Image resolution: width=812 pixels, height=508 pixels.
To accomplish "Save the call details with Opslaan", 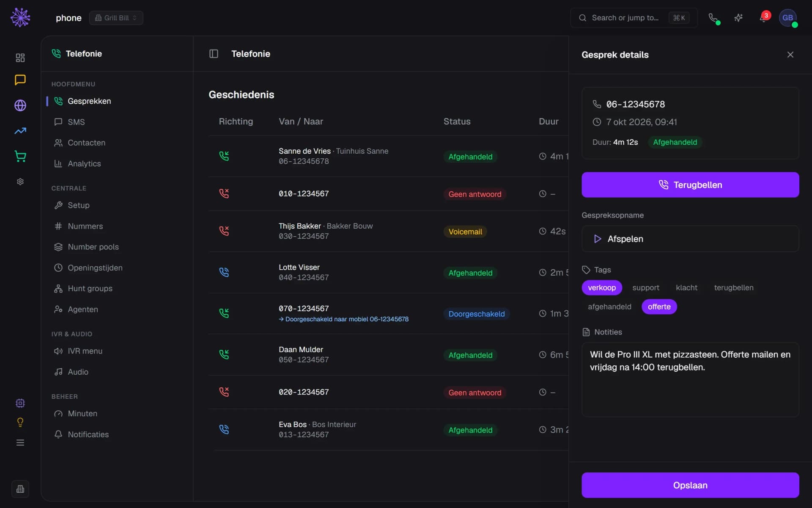I will [690, 485].
